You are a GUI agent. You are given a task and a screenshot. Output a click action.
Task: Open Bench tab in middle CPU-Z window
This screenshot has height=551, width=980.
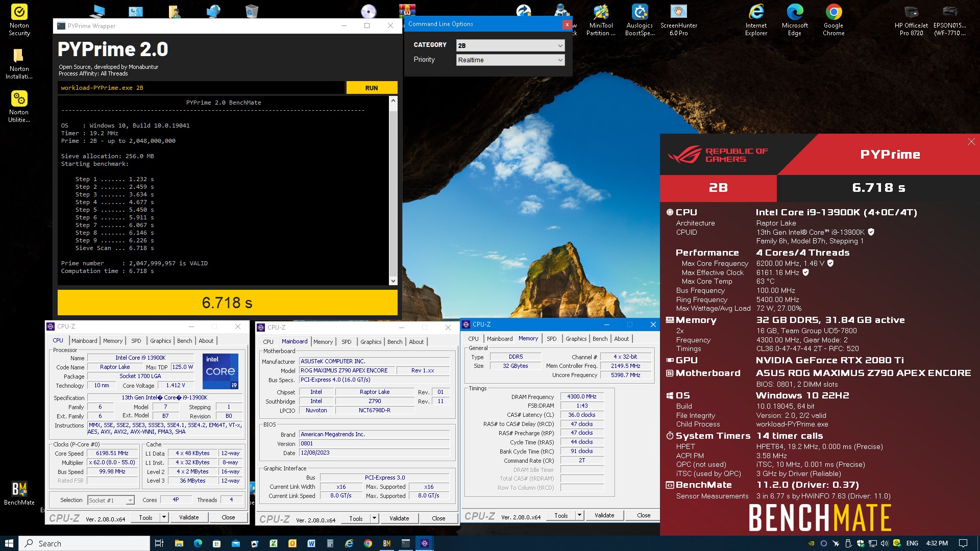(x=395, y=342)
